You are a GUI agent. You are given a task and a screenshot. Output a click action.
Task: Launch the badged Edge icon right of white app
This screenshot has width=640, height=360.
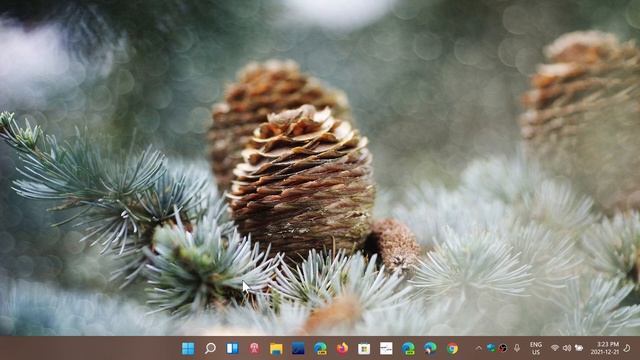[x=408, y=348]
